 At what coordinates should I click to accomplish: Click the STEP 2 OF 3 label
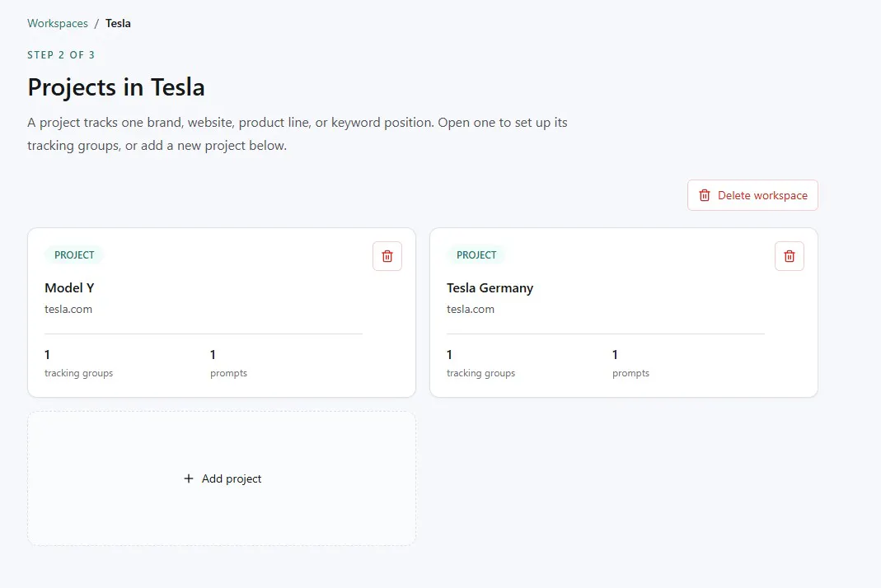click(x=61, y=55)
